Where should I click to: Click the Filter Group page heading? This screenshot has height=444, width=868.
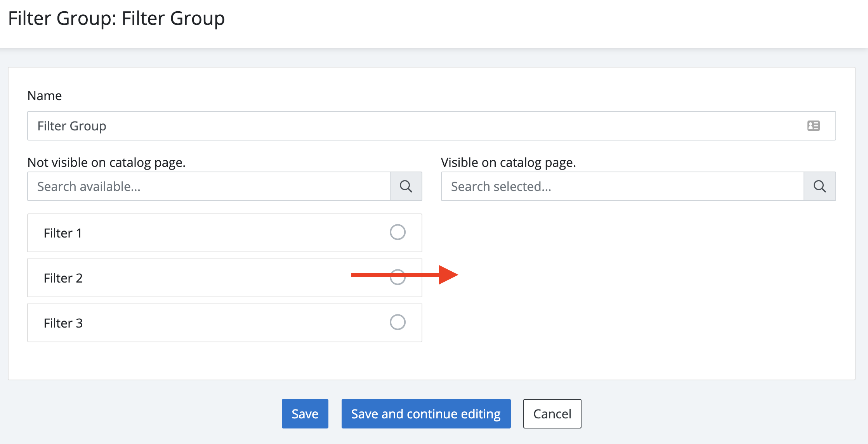point(116,19)
